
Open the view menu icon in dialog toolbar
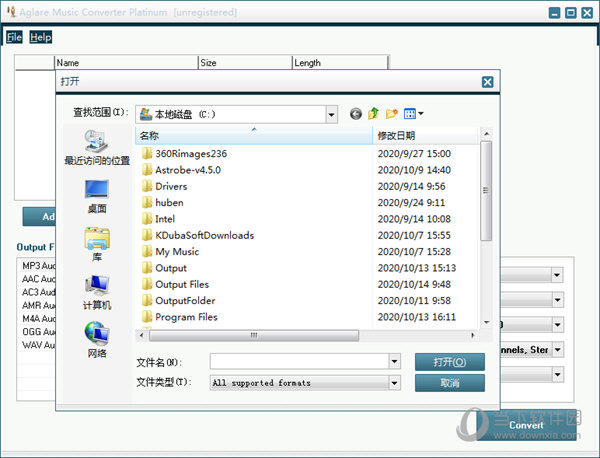pos(414,114)
